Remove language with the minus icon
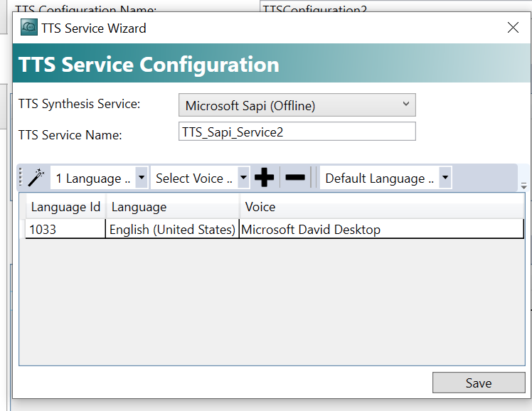 [295, 177]
